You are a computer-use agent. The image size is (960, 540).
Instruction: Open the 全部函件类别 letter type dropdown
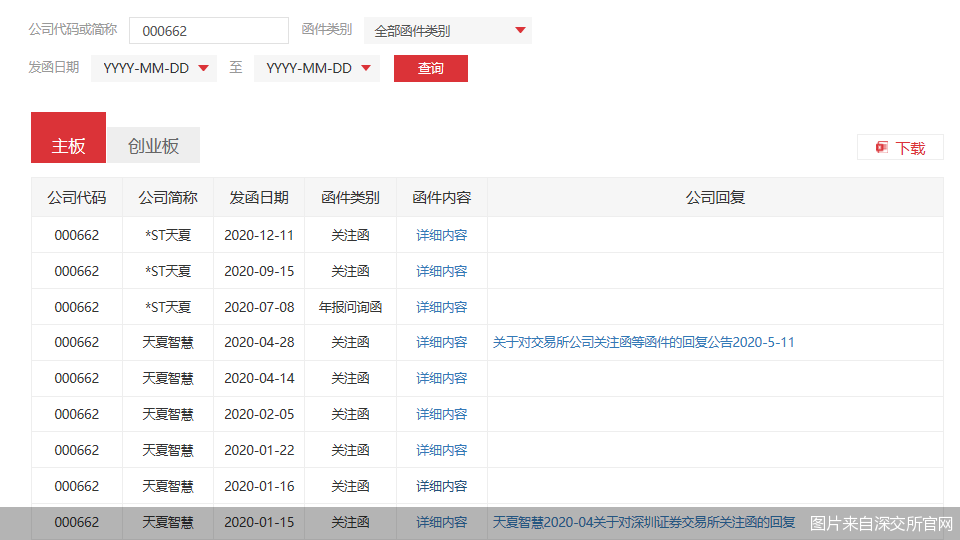pos(448,31)
